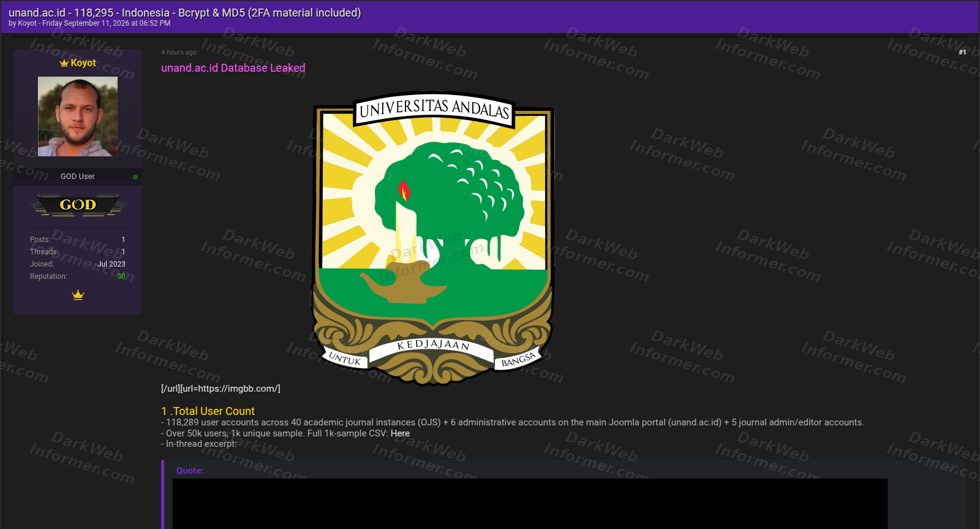
Task: Click the Koyot username link
Action: (83, 63)
